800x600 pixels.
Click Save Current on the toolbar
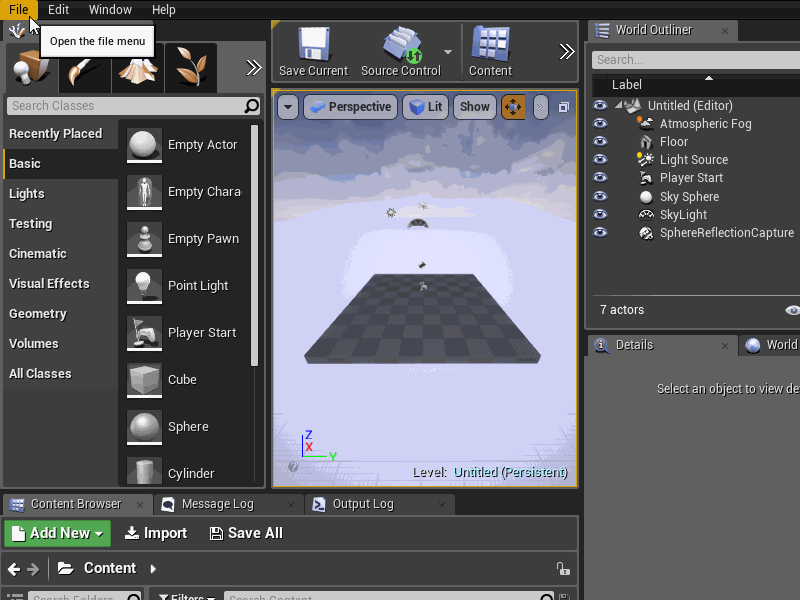pos(311,50)
